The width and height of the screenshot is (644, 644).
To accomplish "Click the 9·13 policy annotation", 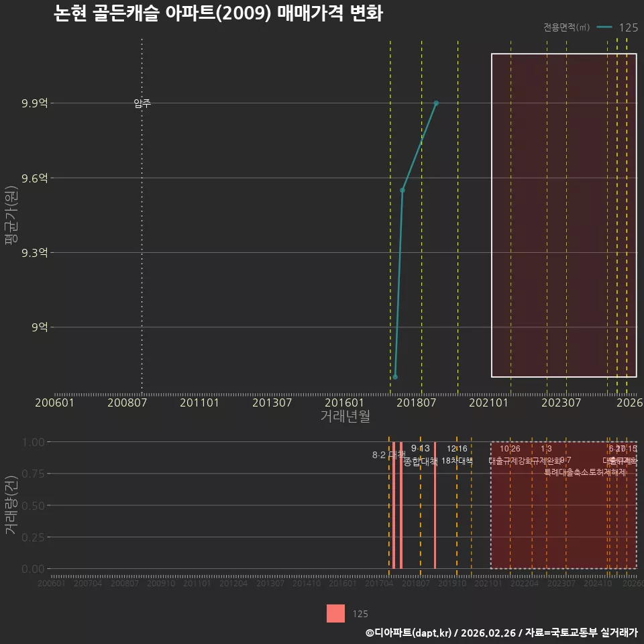I will point(420,448).
